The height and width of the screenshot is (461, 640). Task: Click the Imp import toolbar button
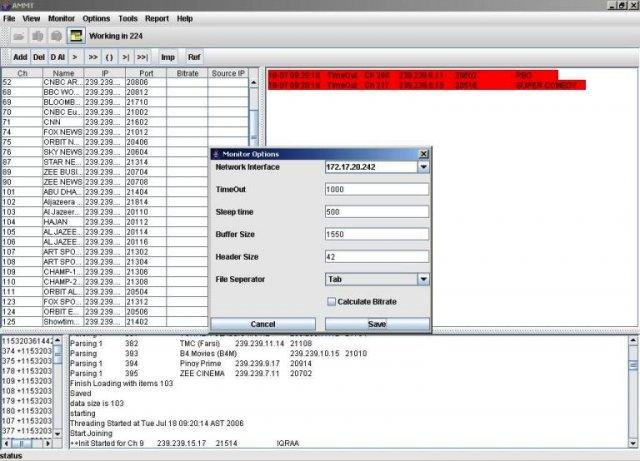(168, 57)
